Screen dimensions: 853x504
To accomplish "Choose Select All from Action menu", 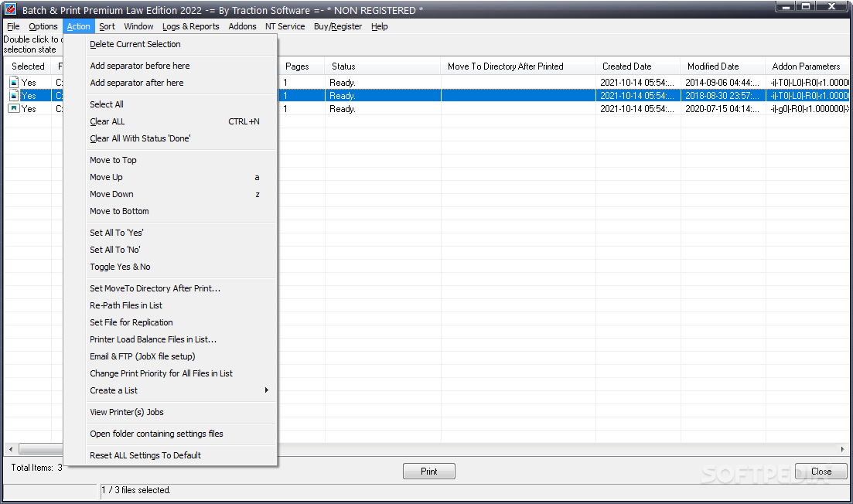I will (170, 104).
